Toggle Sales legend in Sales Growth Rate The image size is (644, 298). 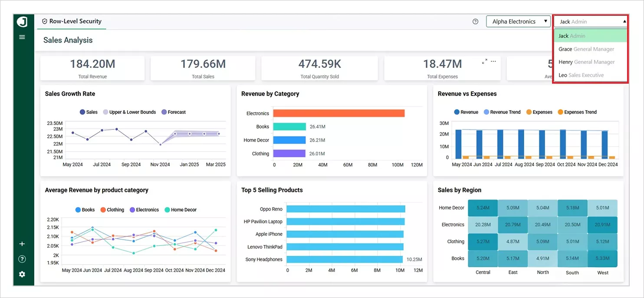89,112
